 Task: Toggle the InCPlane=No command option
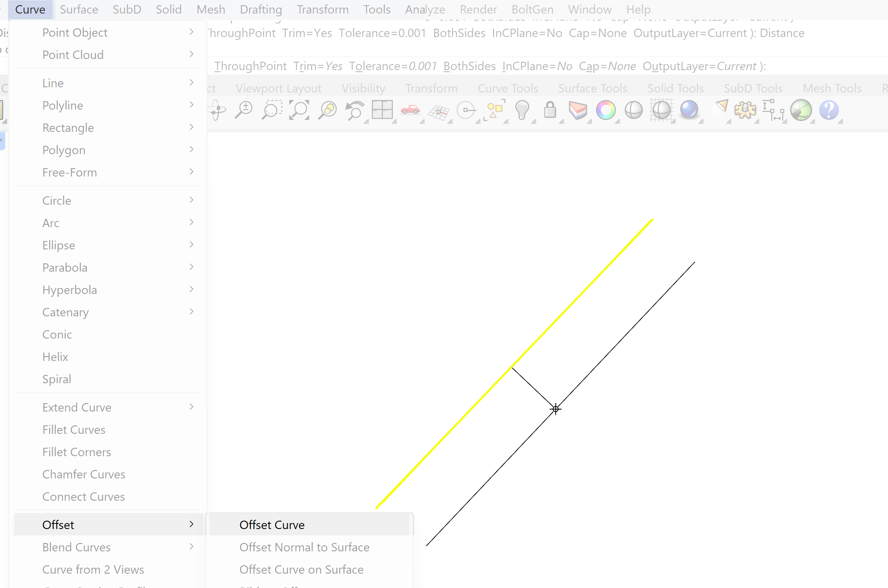point(537,66)
